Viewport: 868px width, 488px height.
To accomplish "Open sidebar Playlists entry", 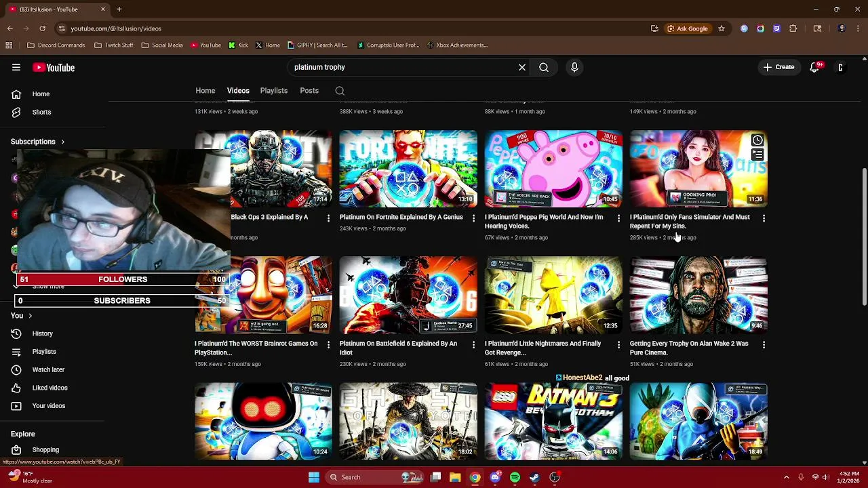I will point(44,352).
